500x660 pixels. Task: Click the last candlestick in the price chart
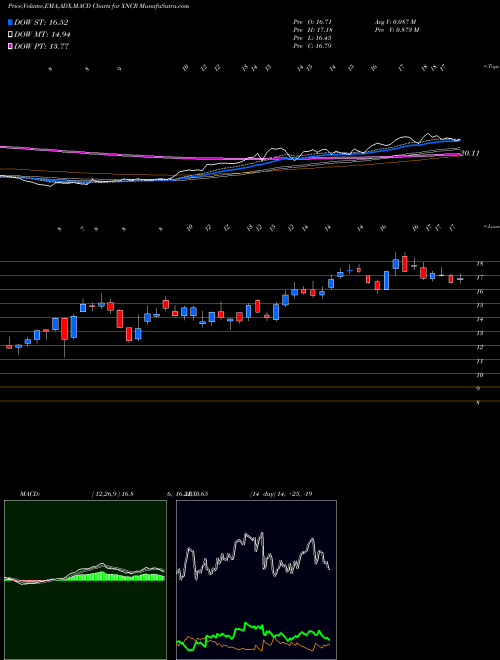tap(460, 279)
